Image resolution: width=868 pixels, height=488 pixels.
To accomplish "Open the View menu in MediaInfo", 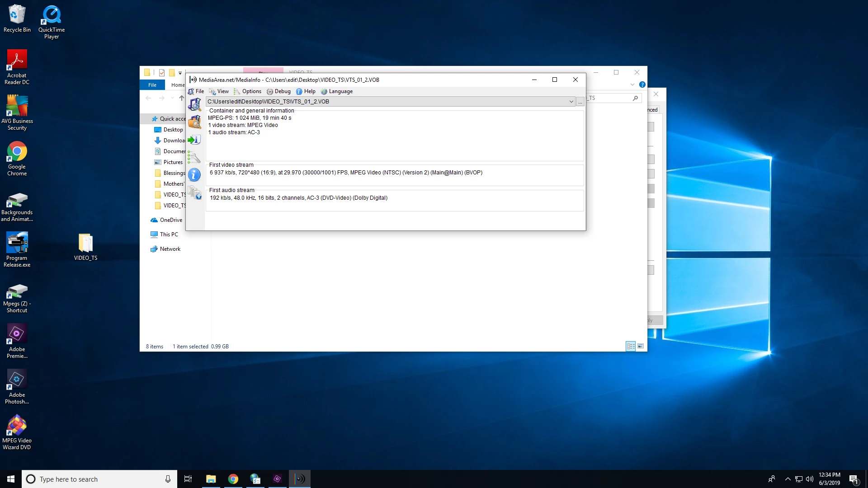I will 219,91.
